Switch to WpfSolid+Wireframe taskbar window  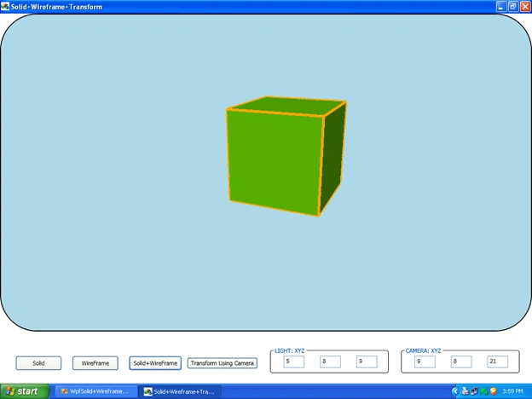tap(96, 391)
